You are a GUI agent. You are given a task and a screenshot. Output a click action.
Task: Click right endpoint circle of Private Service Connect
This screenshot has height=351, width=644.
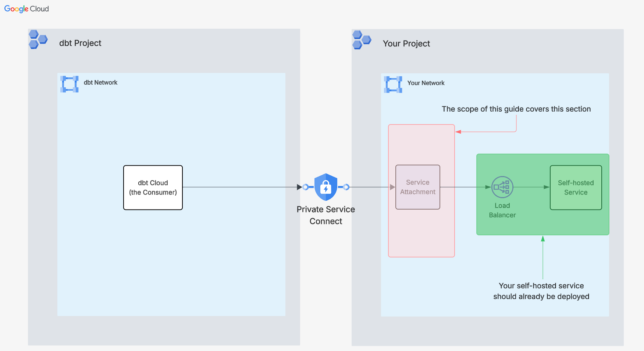pyautogui.click(x=346, y=187)
